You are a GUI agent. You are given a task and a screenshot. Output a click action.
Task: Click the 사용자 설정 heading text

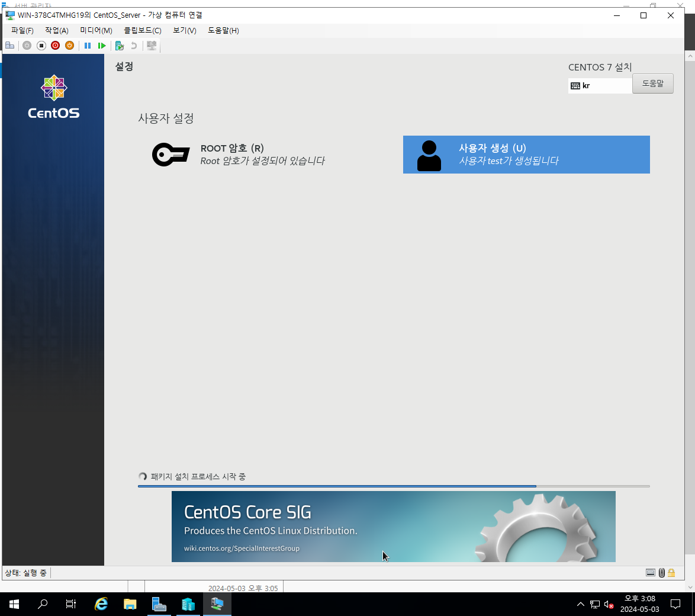166,118
